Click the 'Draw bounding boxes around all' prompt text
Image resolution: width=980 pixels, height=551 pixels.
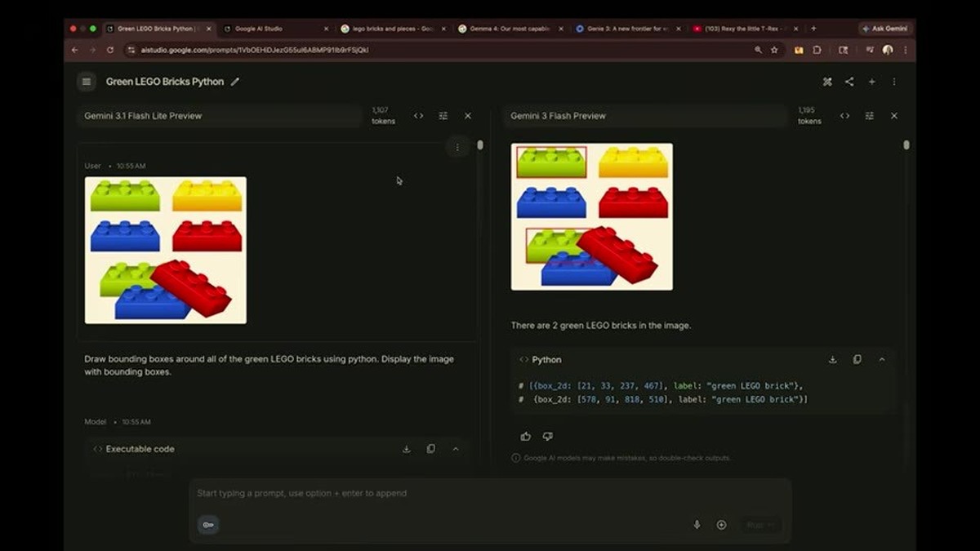269,366
